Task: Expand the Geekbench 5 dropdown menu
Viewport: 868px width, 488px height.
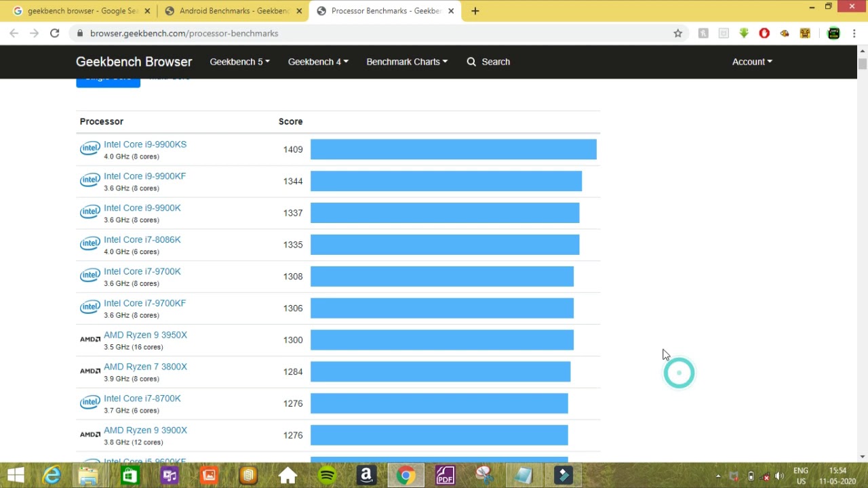Action: click(x=239, y=62)
